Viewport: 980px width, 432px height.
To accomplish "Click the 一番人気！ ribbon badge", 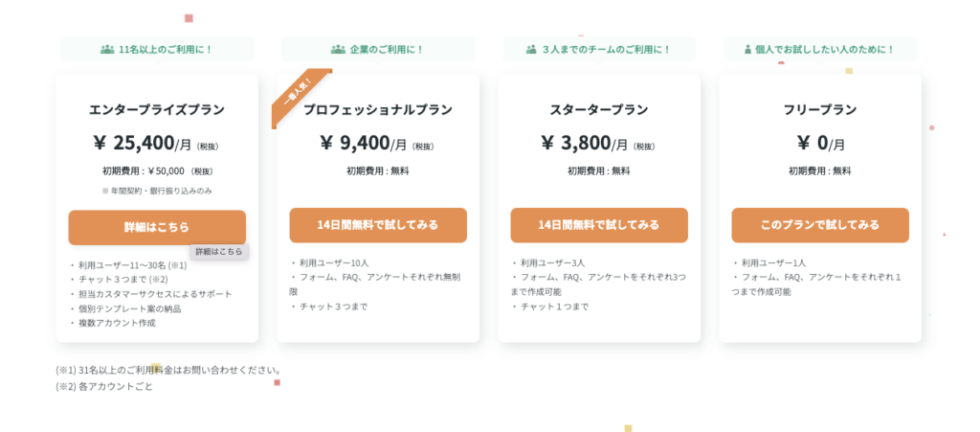I will pyautogui.click(x=298, y=96).
